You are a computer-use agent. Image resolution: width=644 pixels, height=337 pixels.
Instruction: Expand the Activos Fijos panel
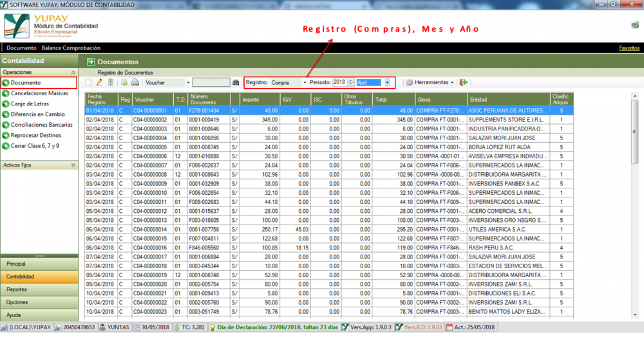73,165
